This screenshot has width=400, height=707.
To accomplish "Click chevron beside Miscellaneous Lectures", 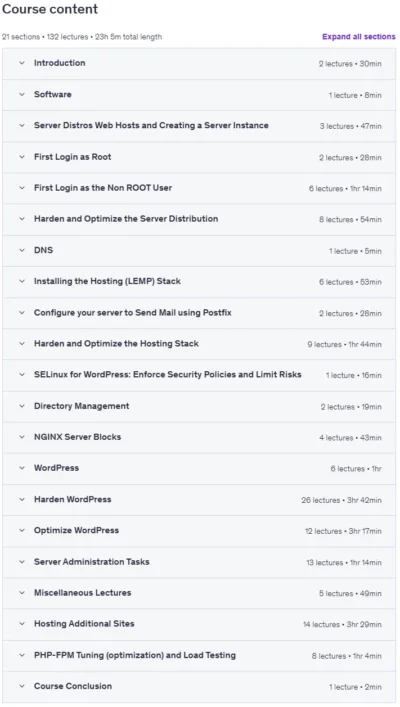I will [x=22, y=593].
